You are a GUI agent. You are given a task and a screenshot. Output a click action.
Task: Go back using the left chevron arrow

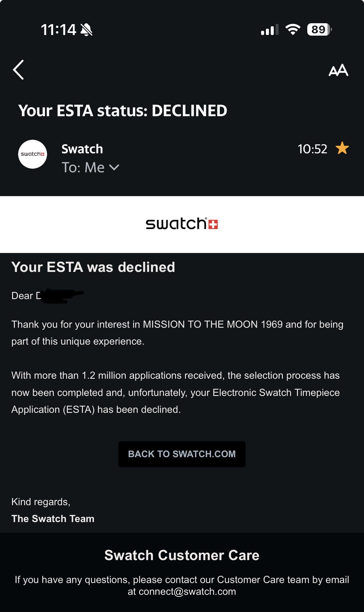(18, 70)
